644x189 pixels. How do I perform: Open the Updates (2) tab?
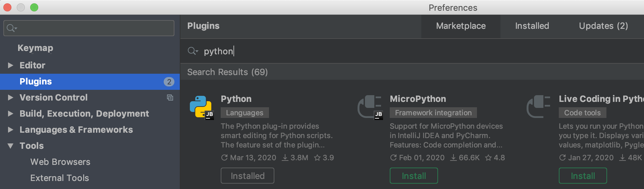603,26
